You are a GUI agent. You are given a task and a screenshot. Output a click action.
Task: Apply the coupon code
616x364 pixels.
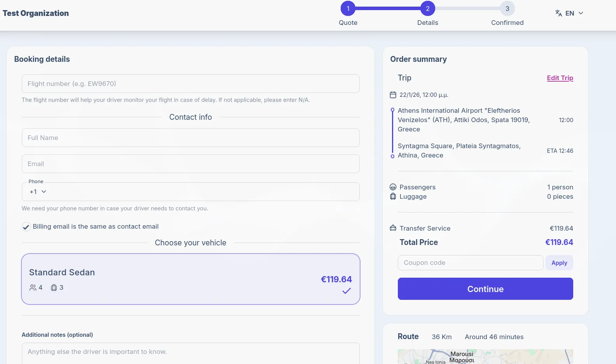coord(559,263)
